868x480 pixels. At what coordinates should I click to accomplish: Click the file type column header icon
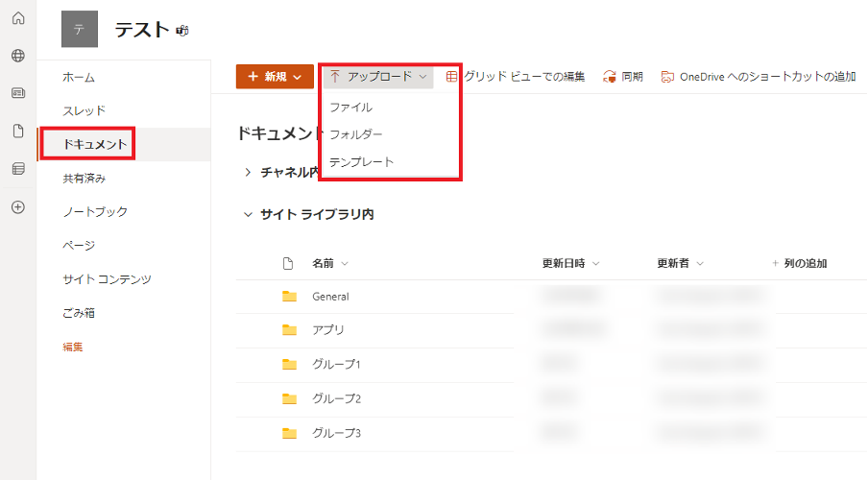click(x=288, y=264)
